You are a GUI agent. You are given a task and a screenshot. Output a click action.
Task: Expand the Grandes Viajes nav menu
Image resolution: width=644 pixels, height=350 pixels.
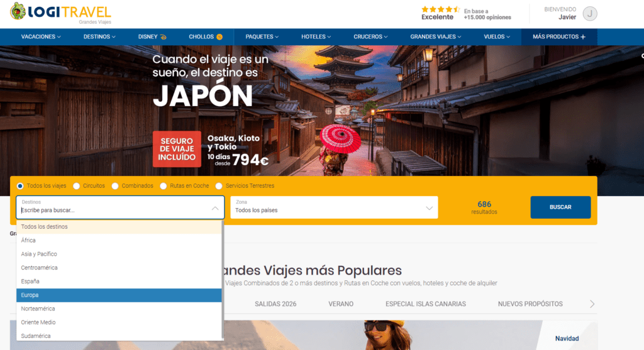point(435,37)
